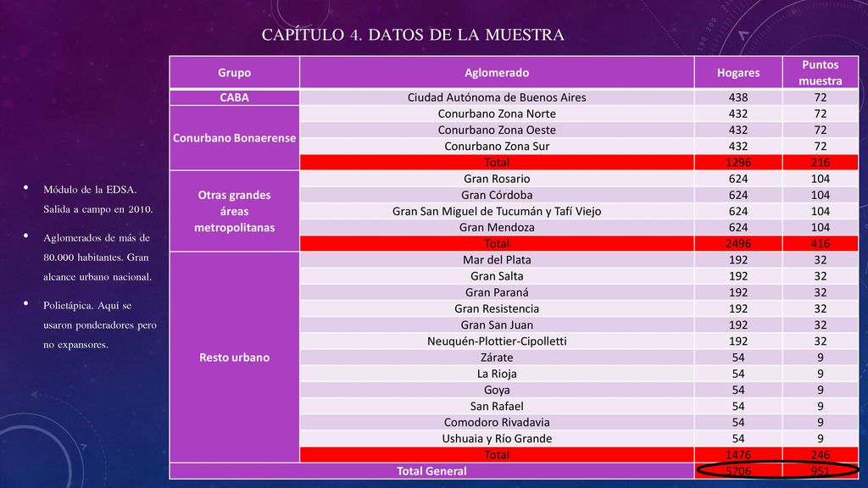Select the 'Gran Salta' row label
The height and width of the screenshot is (488, 868).
[x=497, y=276]
